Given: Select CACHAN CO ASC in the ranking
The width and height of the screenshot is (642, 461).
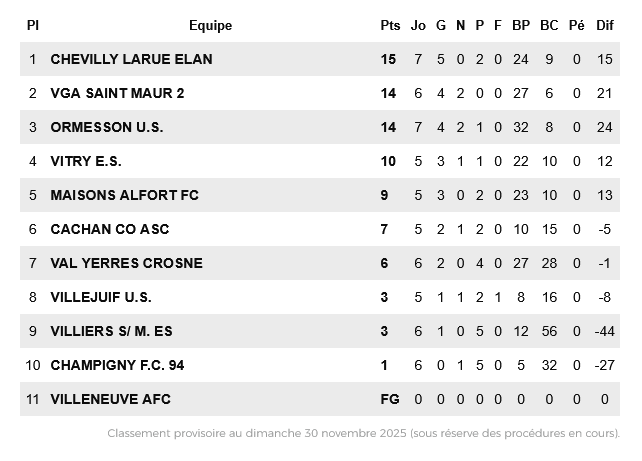Looking at the screenshot, I should pyautogui.click(x=110, y=229).
